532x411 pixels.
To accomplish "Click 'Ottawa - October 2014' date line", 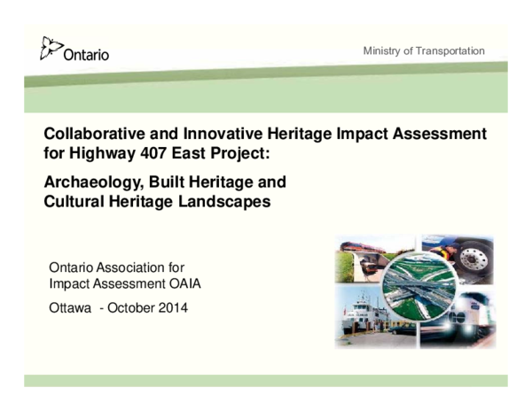I will coord(118,307).
